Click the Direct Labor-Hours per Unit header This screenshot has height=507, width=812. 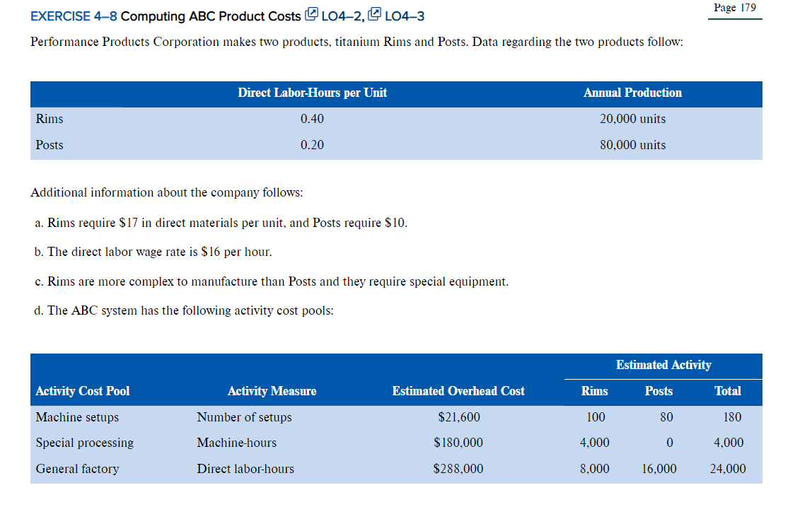pos(313,93)
